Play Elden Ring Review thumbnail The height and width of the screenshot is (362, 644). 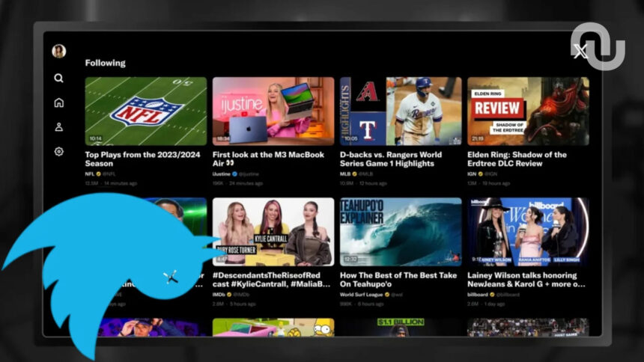tap(528, 111)
